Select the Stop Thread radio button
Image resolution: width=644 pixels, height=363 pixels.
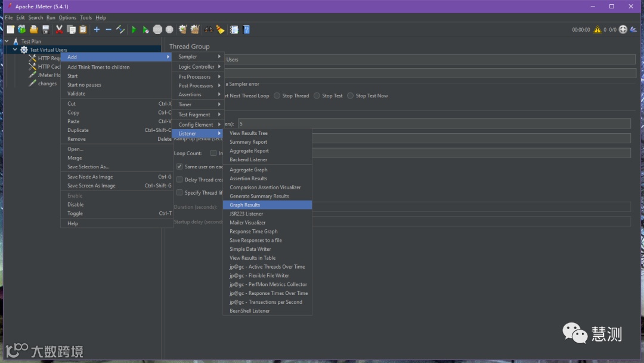tap(277, 96)
